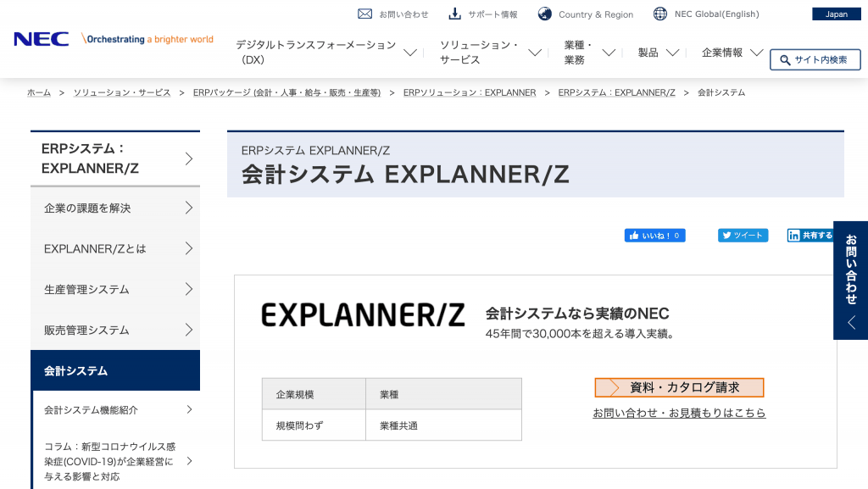This screenshot has width=868, height=489.
Task: Open the お問い合わせ・お見積もりはこちら link
Action: [679, 413]
